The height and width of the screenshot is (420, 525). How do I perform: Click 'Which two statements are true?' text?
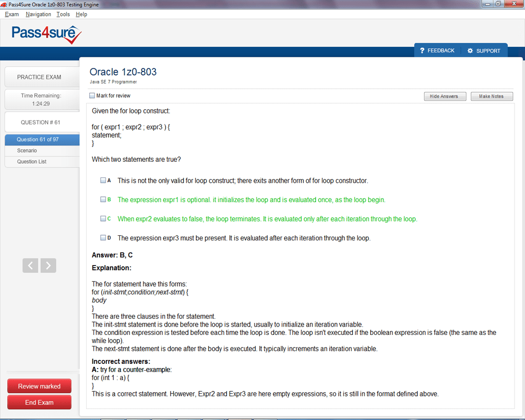tap(136, 160)
